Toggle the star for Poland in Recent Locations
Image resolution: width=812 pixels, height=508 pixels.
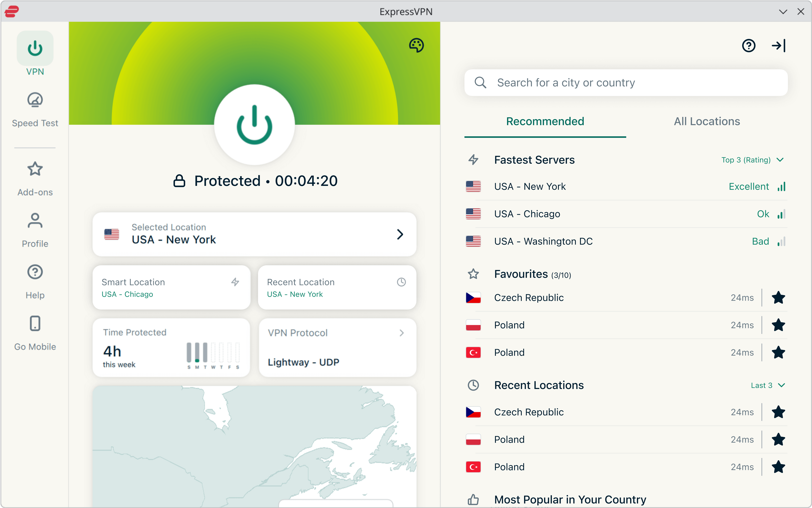[778, 439]
